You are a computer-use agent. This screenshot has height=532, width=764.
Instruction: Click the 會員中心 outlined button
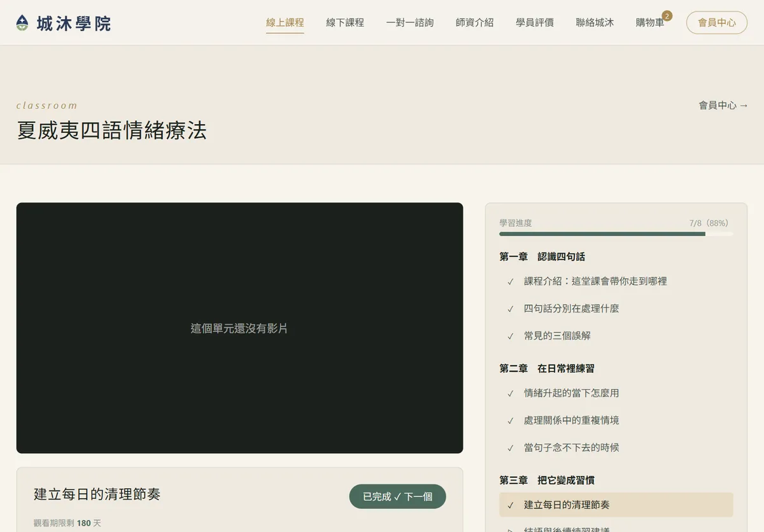717,22
